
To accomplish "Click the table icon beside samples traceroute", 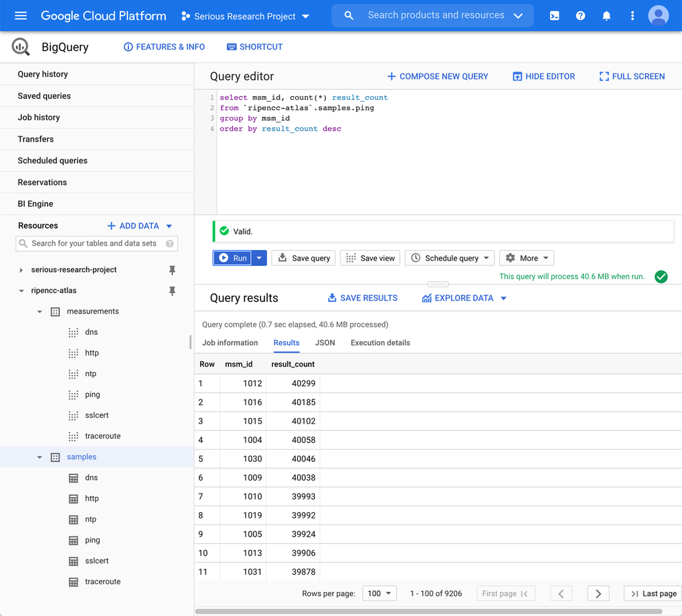I will (x=74, y=582).
